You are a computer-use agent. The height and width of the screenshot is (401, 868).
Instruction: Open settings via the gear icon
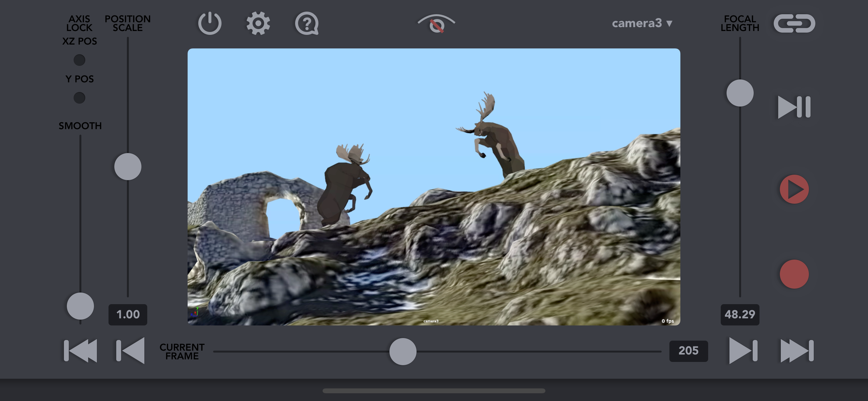pyautogui.click(x=258, y=23)
